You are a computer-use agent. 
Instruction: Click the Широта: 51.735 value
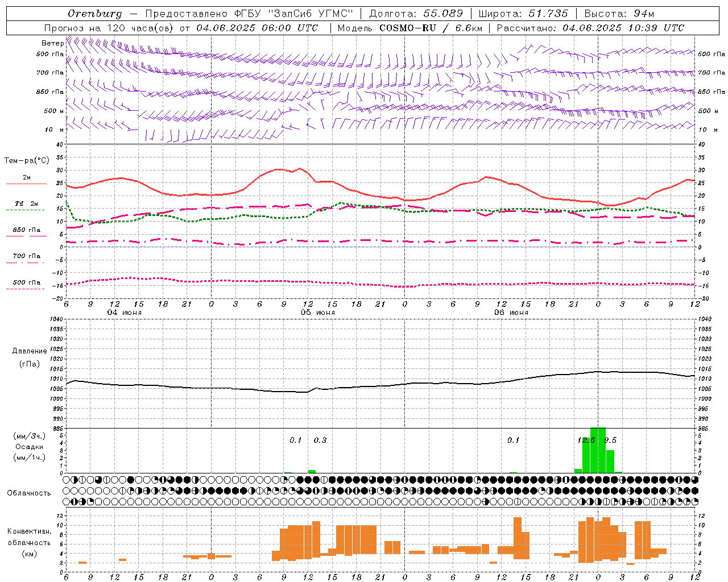523,14
